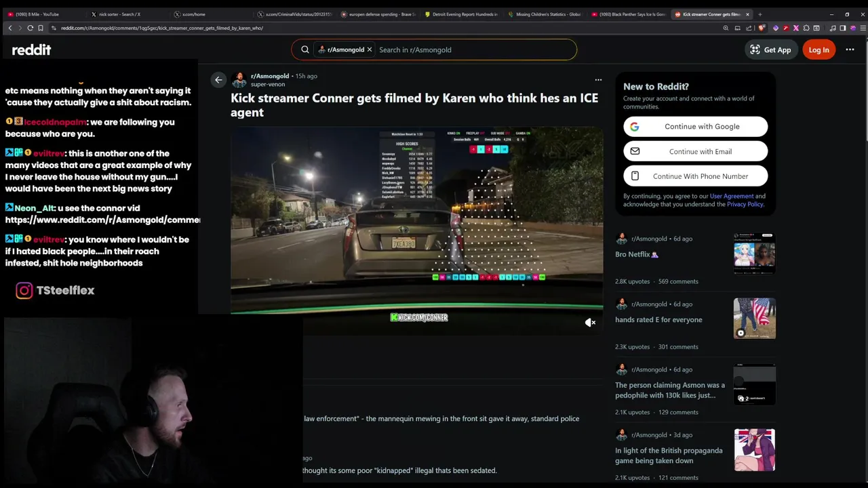The image size is (868, 488).
Task: Open the browser hamburger main menu
Action: (x=863, y=28)
